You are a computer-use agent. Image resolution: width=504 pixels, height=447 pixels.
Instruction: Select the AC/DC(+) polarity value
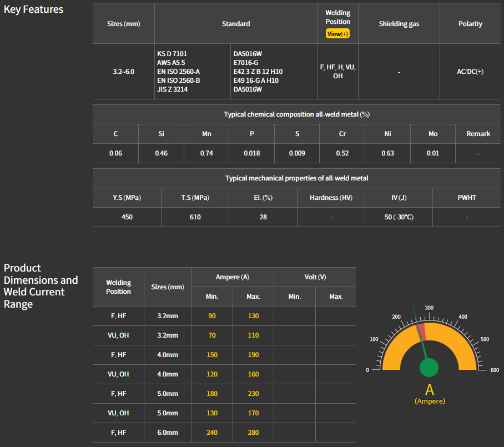(470, 72)
